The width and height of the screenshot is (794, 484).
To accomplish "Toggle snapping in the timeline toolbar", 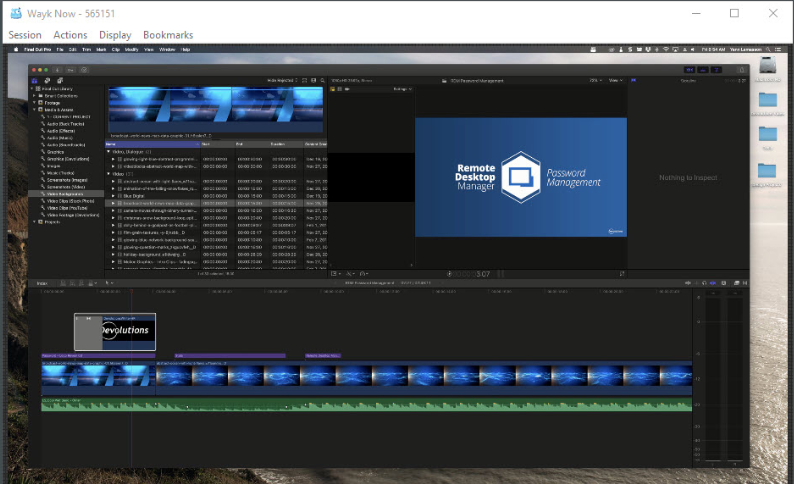I will [x=713, y=283].
